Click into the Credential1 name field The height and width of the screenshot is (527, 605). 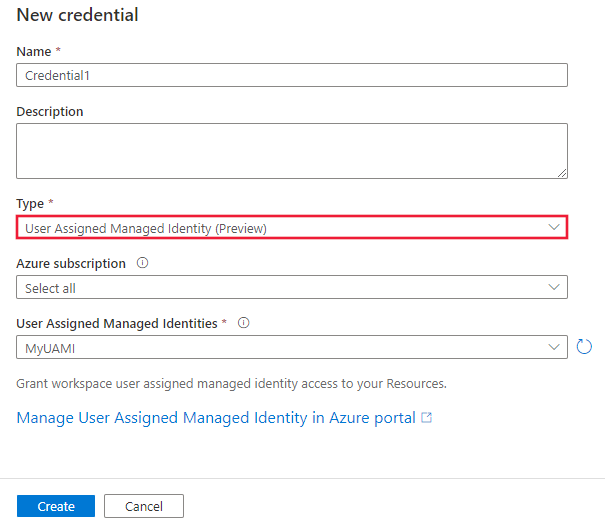[292, 75]
